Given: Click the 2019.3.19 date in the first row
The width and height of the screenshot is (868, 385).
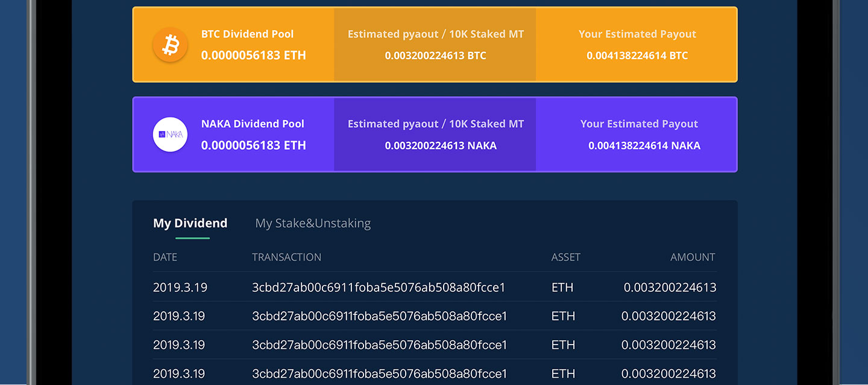Looking at the screenshot, I should (x=180, y=287).
